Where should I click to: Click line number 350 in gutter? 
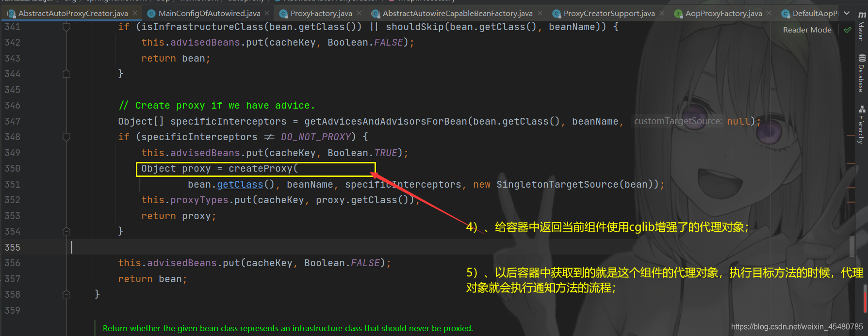pyautogui.click(x=13, y=168)
